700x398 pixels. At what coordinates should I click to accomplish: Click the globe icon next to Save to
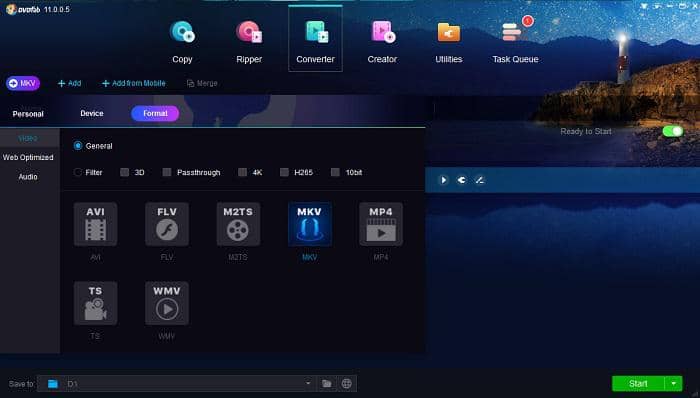[346, 383]
